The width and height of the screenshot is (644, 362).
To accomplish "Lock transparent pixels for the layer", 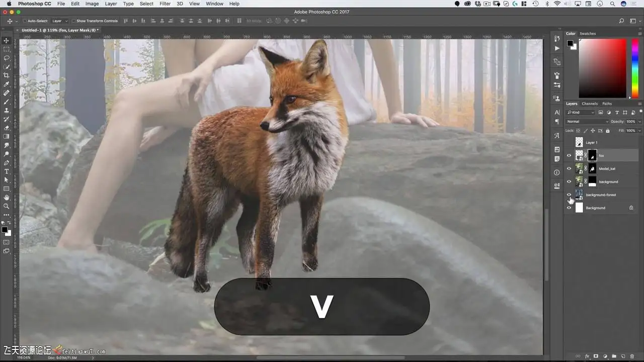I will pos(578,131).
